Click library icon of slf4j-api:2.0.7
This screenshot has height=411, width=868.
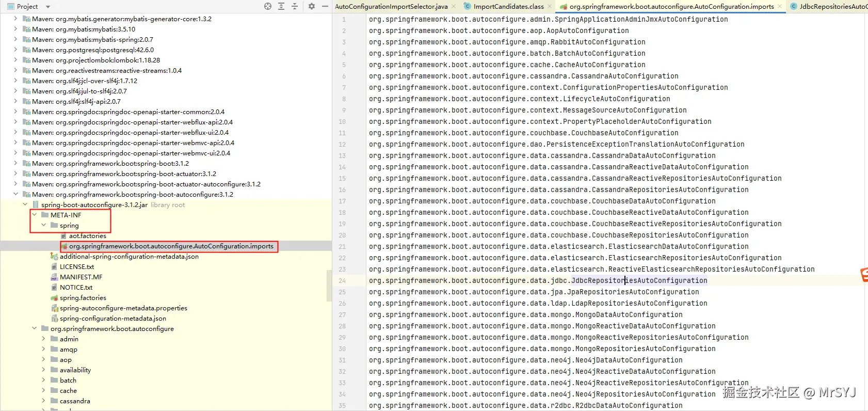point(27,101)
